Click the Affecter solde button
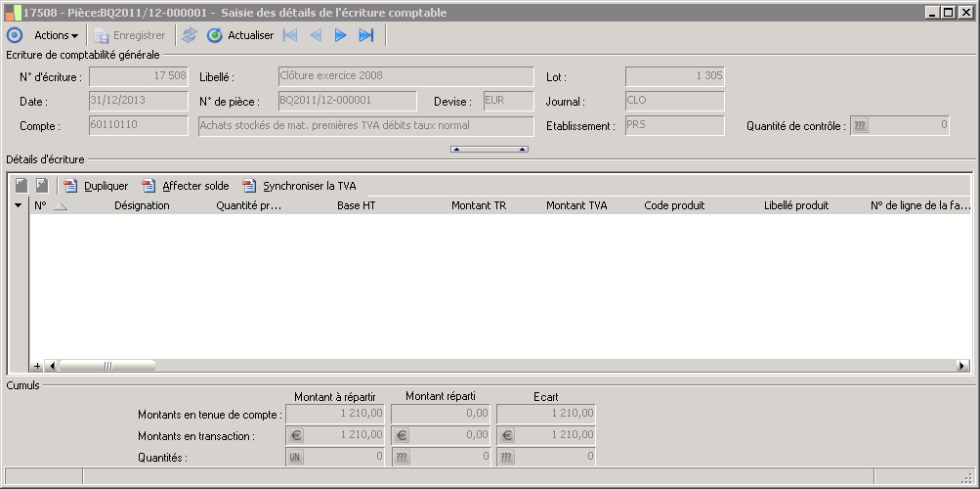980x489 pixels. [186, 186]
